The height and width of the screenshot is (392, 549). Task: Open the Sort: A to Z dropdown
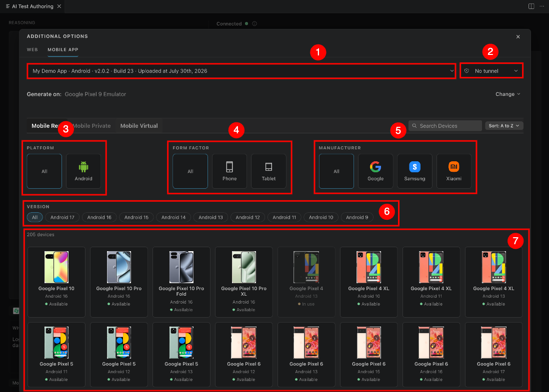tap(504, 126)
